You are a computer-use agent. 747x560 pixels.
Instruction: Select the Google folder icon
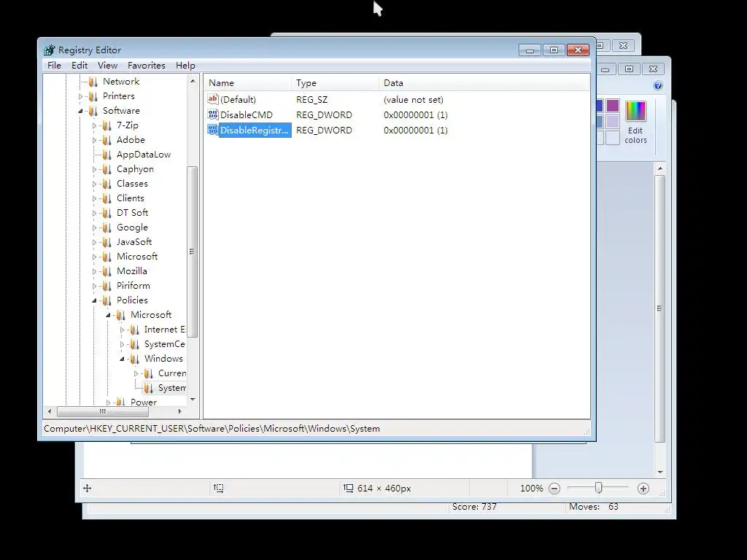click(107, 227)
